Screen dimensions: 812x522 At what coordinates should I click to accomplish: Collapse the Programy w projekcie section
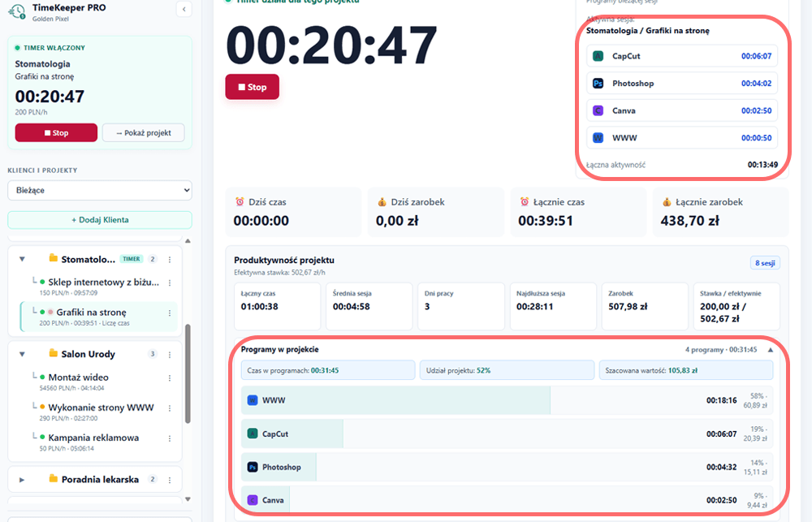pos(771,350)
